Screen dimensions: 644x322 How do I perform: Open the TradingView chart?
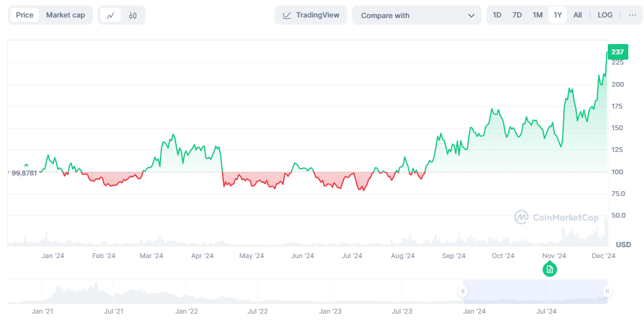(311, 15)
